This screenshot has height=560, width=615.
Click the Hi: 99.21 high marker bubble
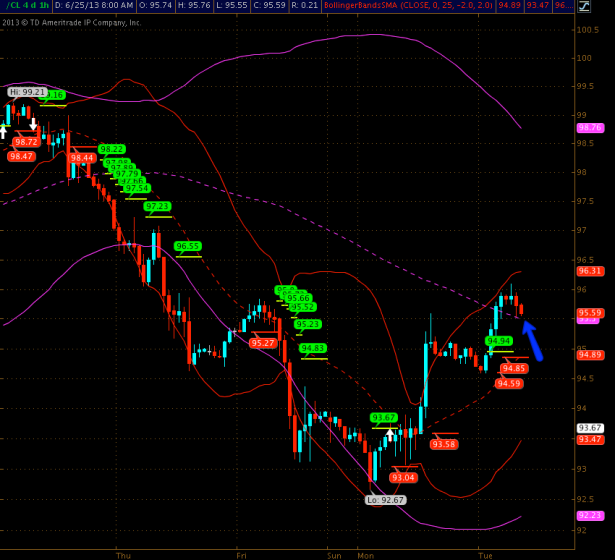27,92
